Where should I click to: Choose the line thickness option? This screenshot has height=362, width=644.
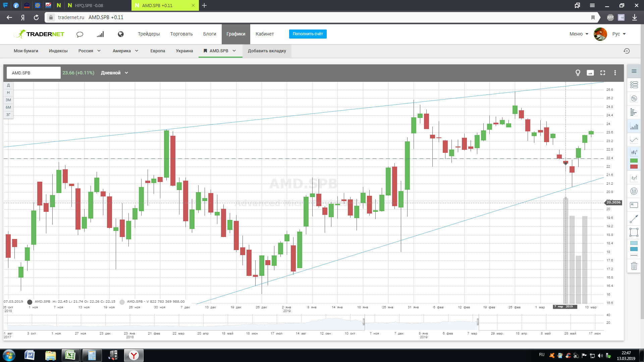(634, 256)
